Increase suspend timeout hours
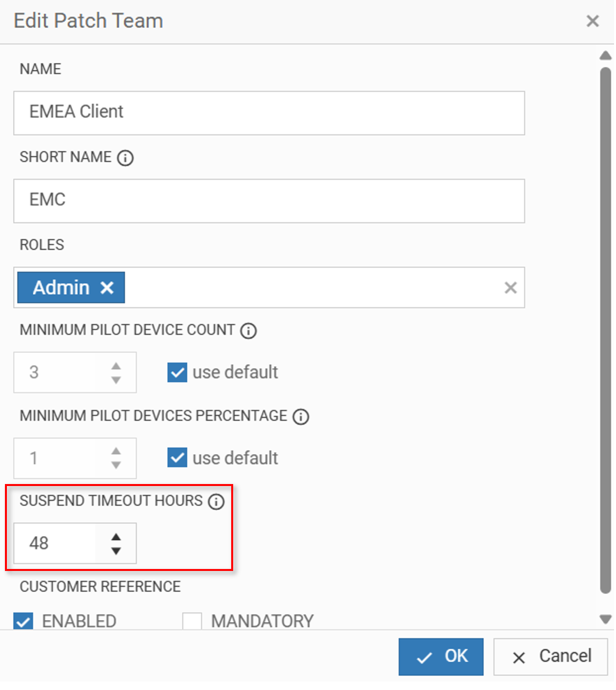The width and height of the screenshot is (616, 690). [116, 537]
